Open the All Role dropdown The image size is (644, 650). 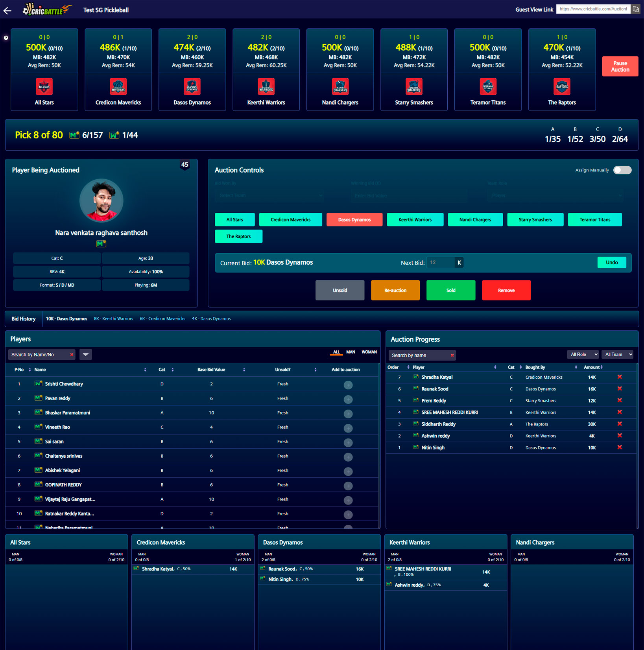pos(583,355)
